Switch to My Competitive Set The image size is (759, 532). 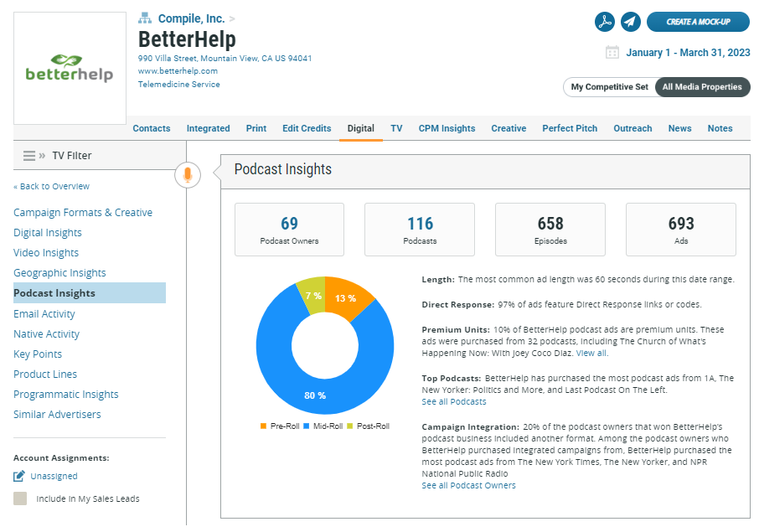click(x=609, y=87)
